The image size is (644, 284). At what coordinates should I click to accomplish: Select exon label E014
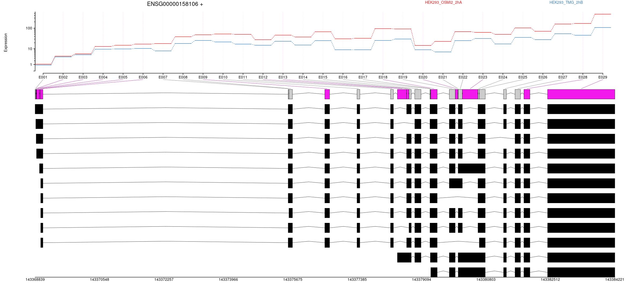coord(303,77)
